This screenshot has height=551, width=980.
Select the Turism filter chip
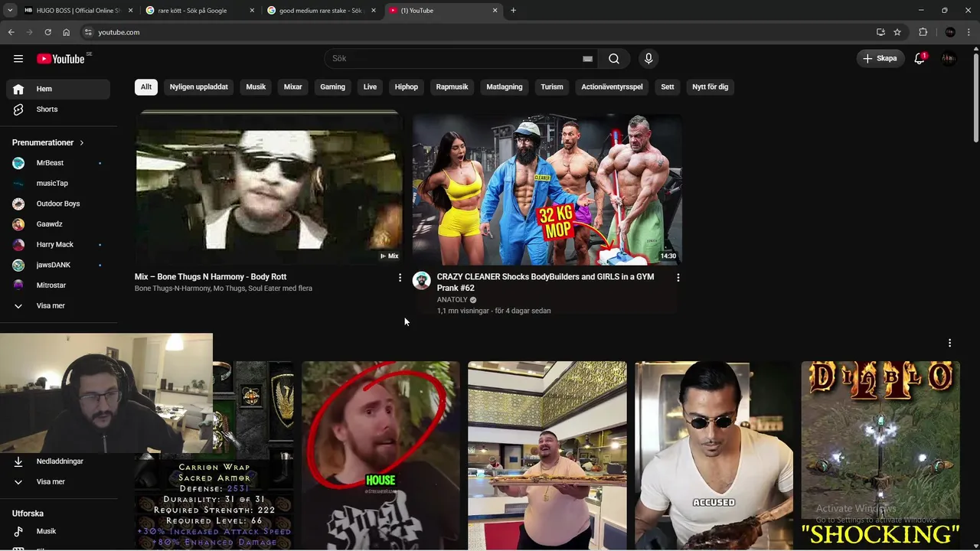[x=552, y=87]
